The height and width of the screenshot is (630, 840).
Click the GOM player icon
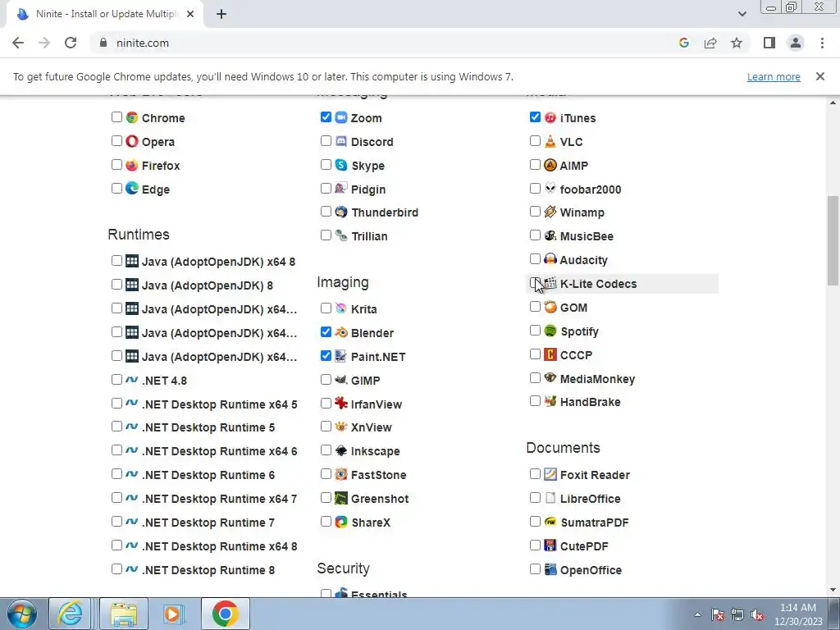[x=550, y=307]
